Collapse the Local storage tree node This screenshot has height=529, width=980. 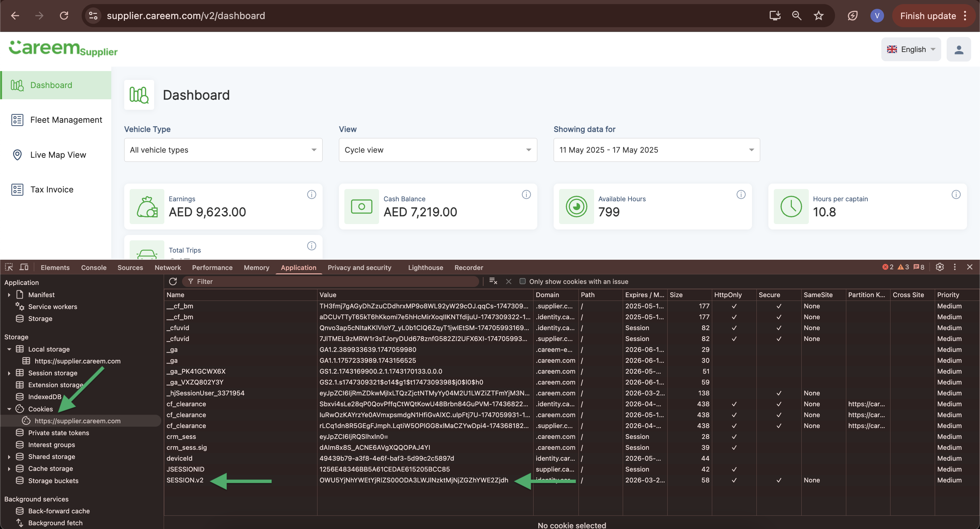click(x=9, y=349)
